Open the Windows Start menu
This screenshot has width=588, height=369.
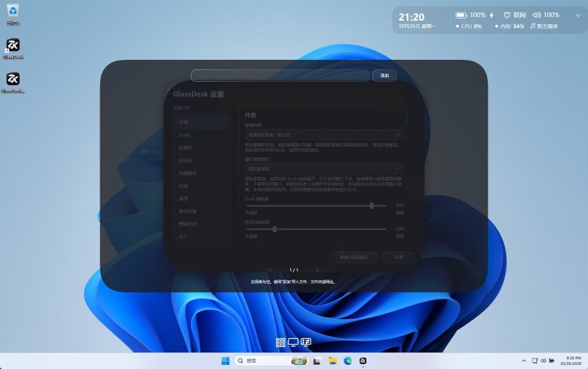[x=225, y=361]
